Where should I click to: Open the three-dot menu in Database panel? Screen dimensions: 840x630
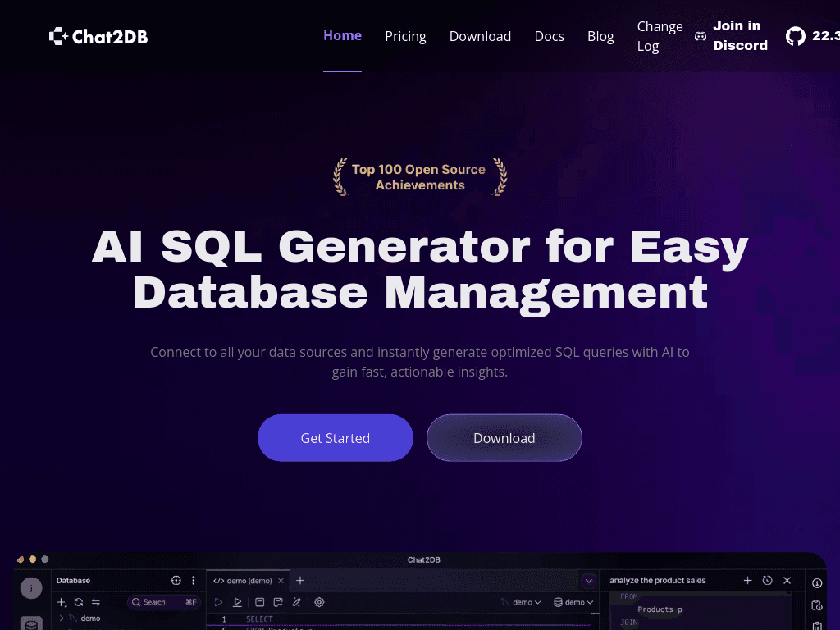click(x=194, y=580)
